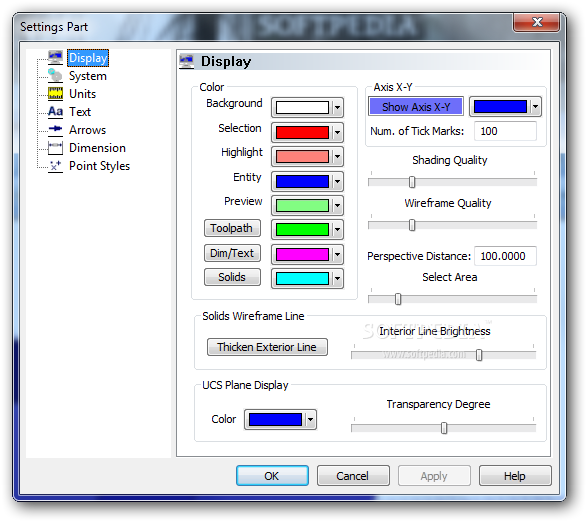Click the light green Preview swatch

302,206
